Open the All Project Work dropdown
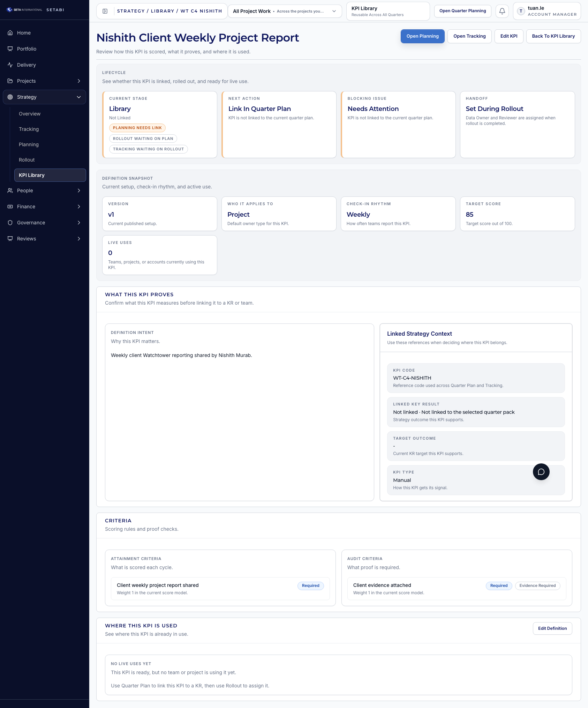The height and width of the screenshot is (708, 588). [284, 11]
